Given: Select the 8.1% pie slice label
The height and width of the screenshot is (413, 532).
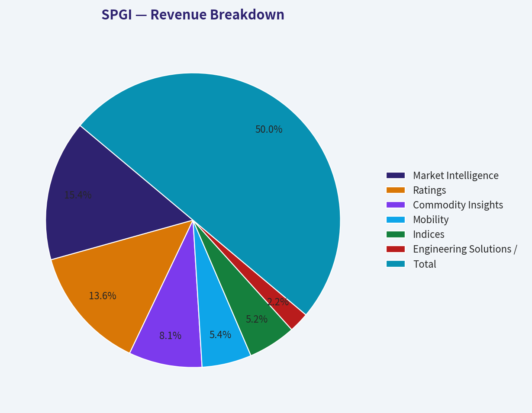Looking at the screenshot, I should 170,335.
